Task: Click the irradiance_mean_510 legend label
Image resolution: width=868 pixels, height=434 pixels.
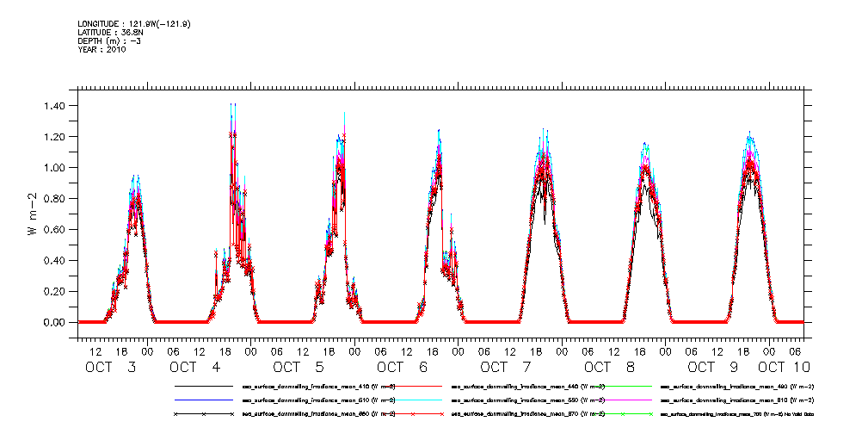Action: coord(319,400)
